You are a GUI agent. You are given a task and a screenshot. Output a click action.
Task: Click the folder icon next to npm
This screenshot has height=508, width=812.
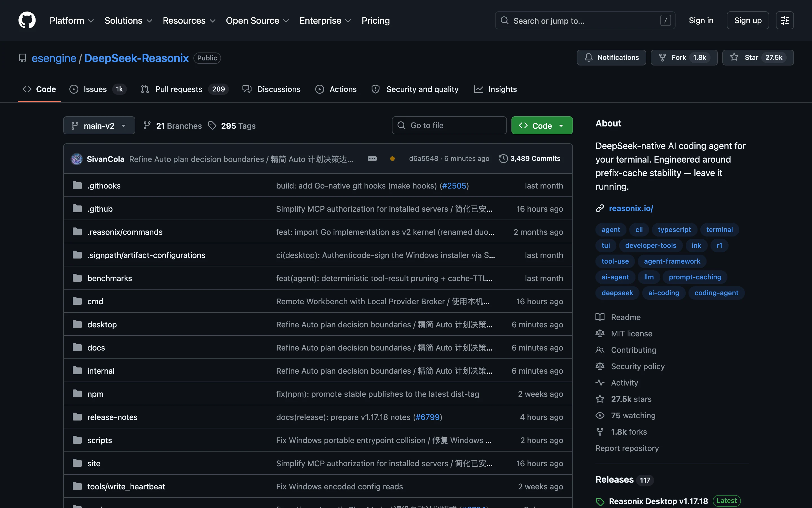[77, 393]
